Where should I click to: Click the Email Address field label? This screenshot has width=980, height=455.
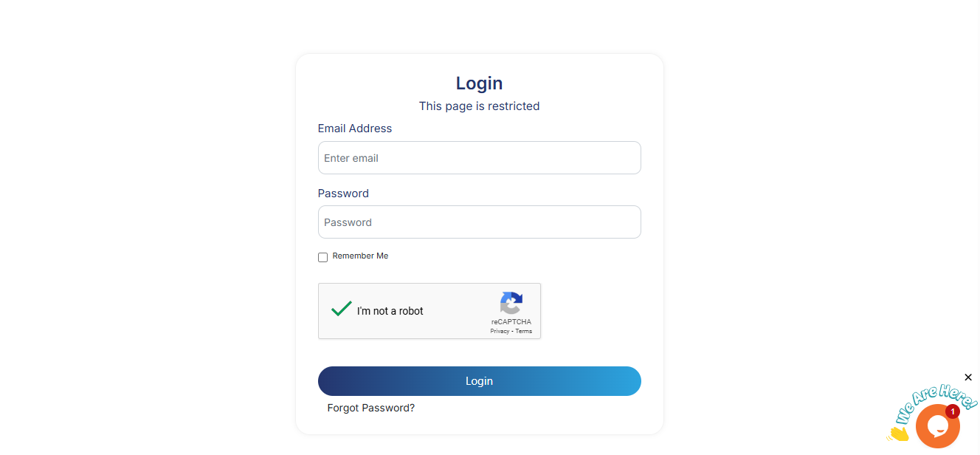coord(355,129)
